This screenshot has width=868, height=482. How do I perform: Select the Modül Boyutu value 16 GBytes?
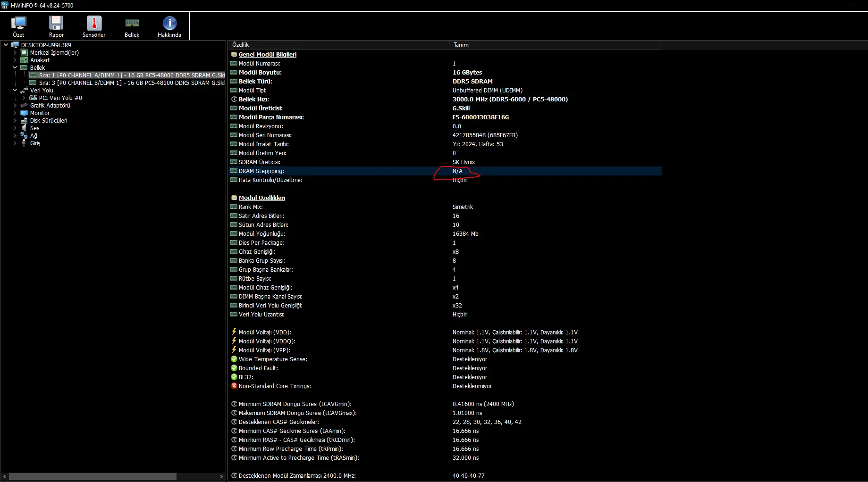pyautogui.click(x=467, y=72)
